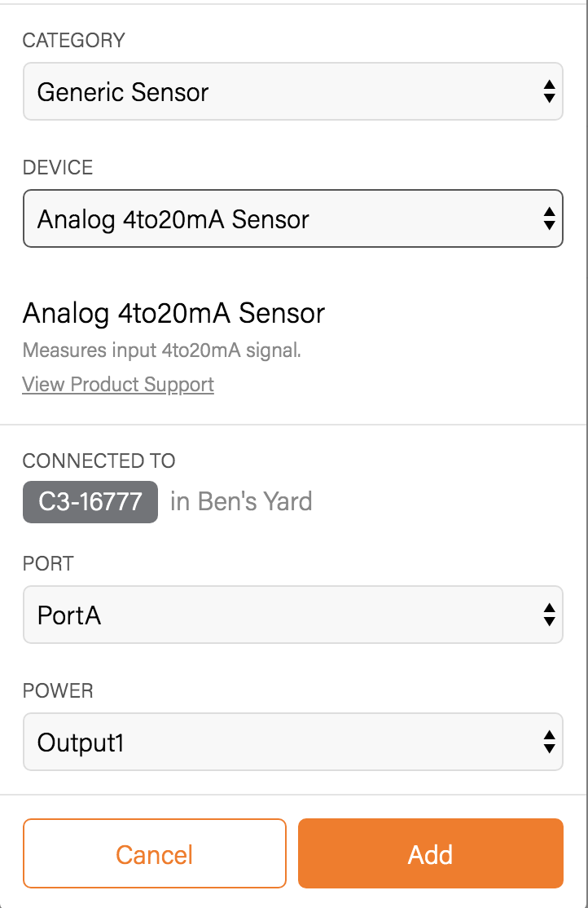The height and width of the screenshot is (908, 588).
Task: Click the arrows icon on the Power field
Action: (x=549, y=743)
